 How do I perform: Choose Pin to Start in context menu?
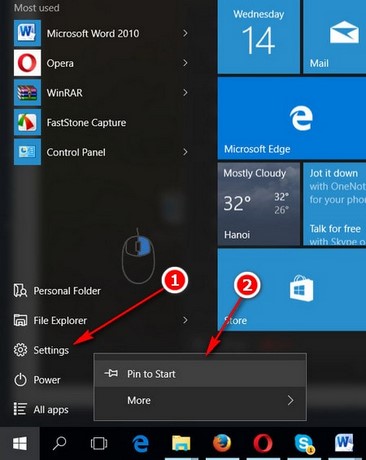click(x=200, y=374)
